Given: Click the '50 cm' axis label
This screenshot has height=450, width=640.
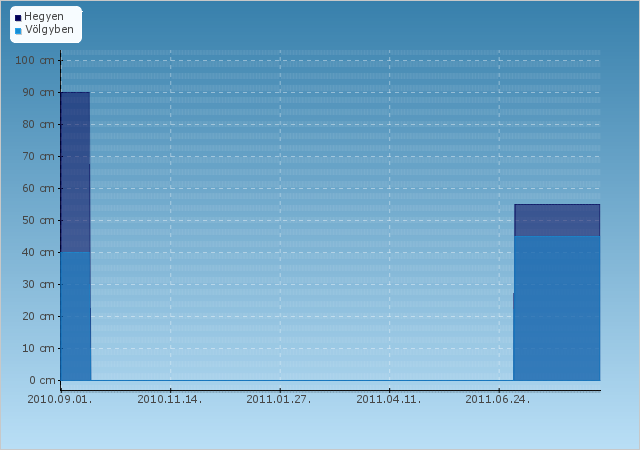Looking at the screenshot, I should click(38, 220).
